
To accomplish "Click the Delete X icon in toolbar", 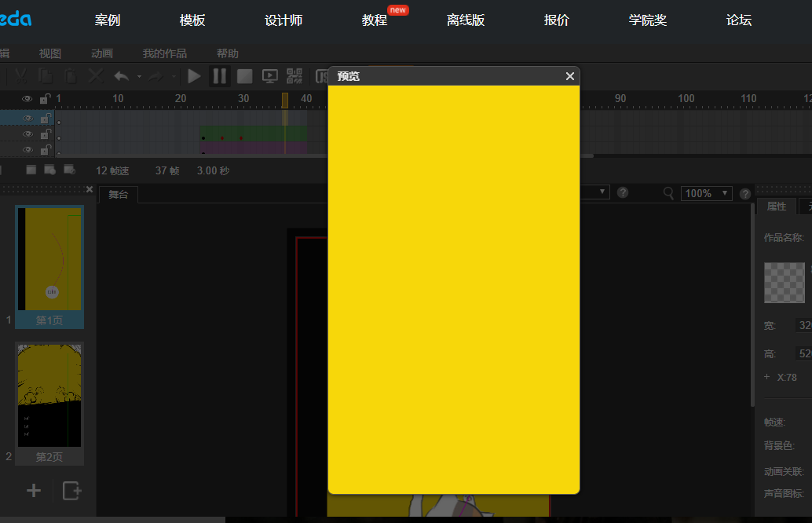I will pos(96,76).
